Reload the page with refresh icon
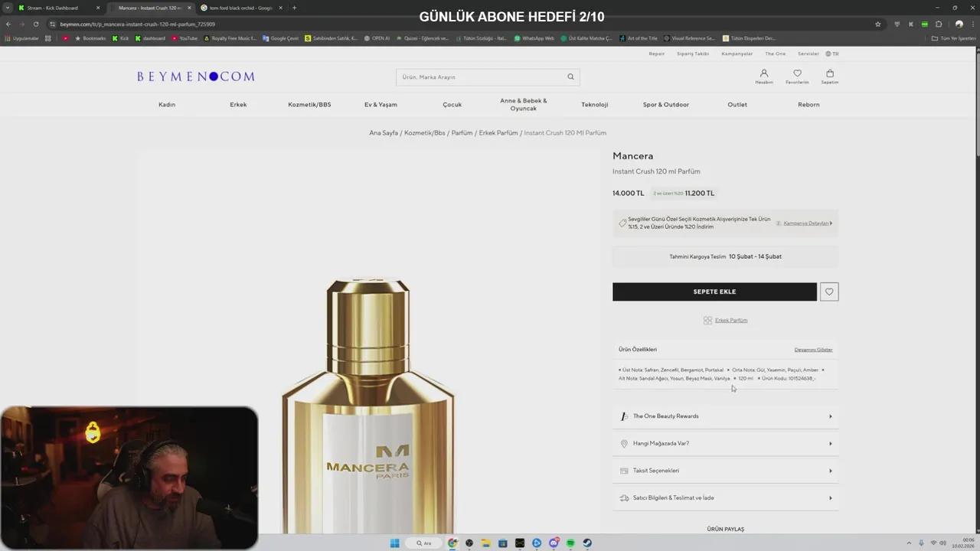Image resolution: width=980 pixels, height=551 pixels. pos(36,24)
